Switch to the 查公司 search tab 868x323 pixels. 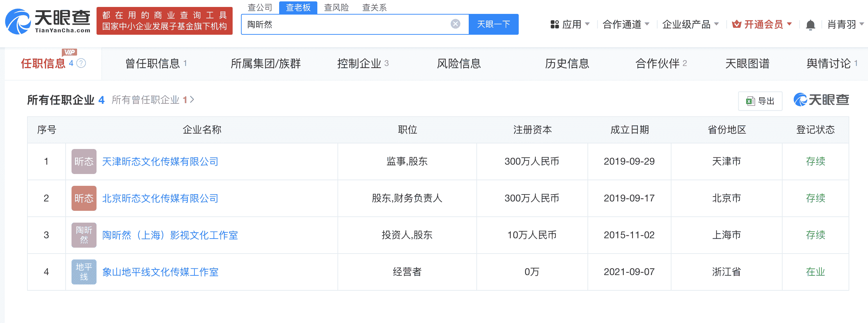(x=260, y=7)
